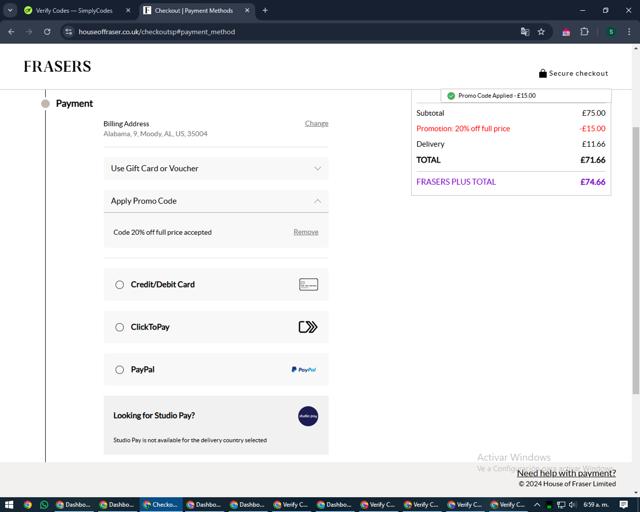This screenshot has height=512, width=640.
Task: Click FRASERS PLUS TOTAL label
Action: 456,182
